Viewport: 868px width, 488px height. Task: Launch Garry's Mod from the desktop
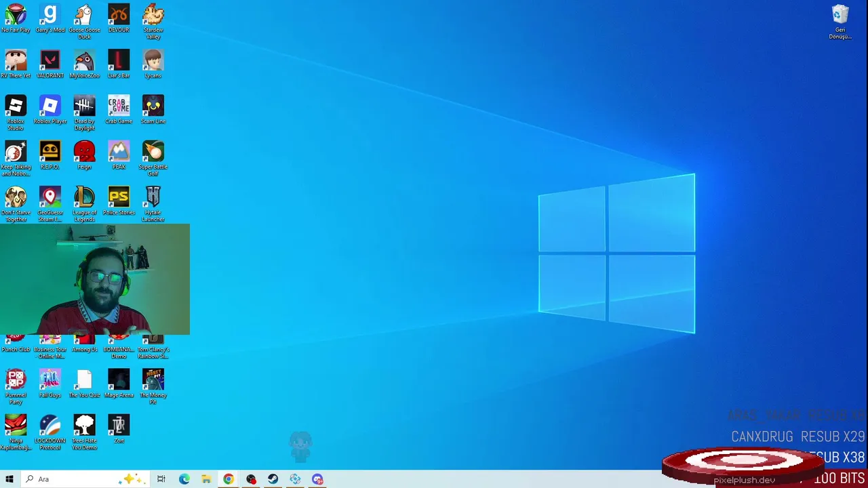coord(50,18)
